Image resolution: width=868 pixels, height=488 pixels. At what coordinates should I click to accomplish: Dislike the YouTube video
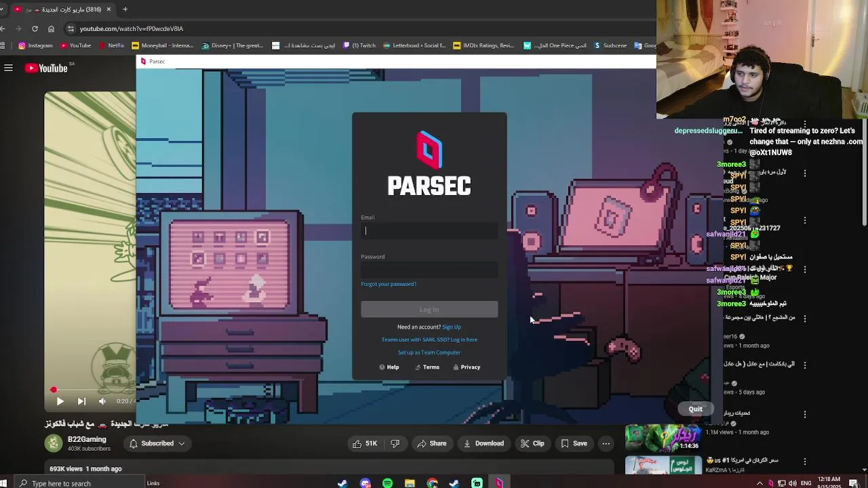point(395,443)
